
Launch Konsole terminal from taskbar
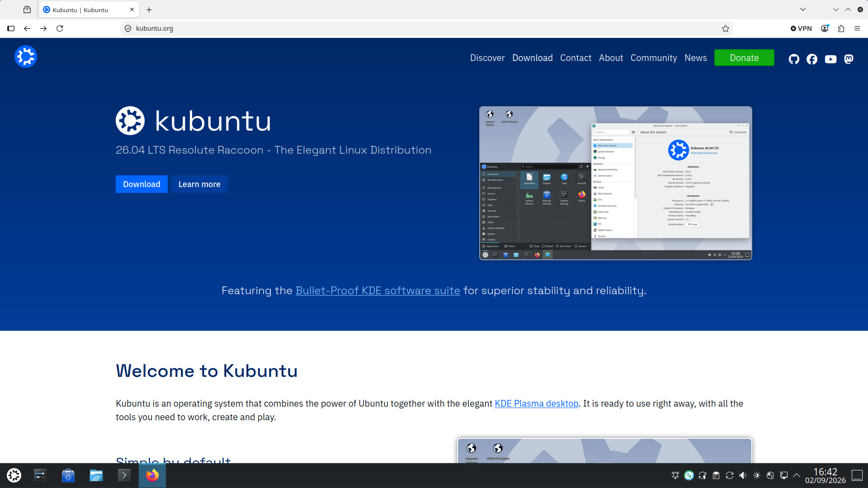tap(124, 475)
